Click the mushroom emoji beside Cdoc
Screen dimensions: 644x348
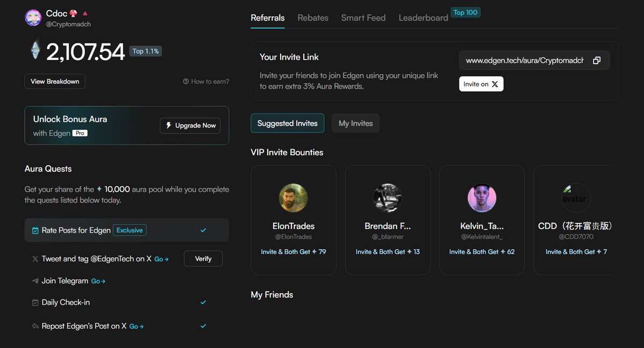[74, 13]
